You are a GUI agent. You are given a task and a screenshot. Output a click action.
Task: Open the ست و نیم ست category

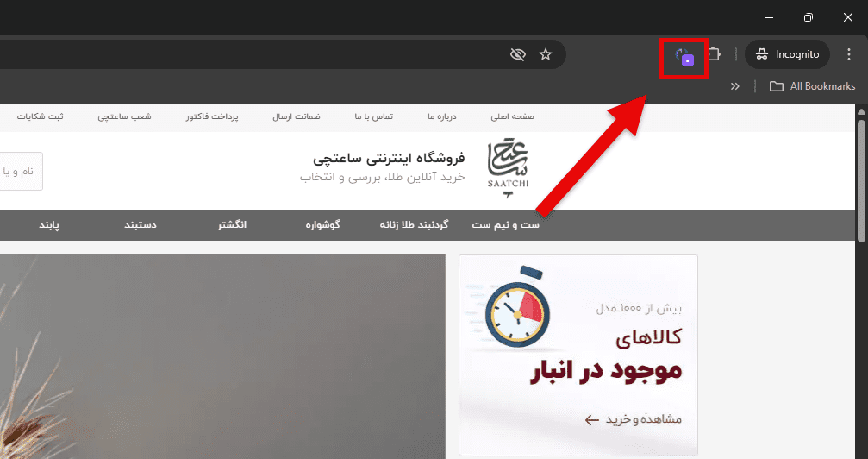click(x=505, y=224)
